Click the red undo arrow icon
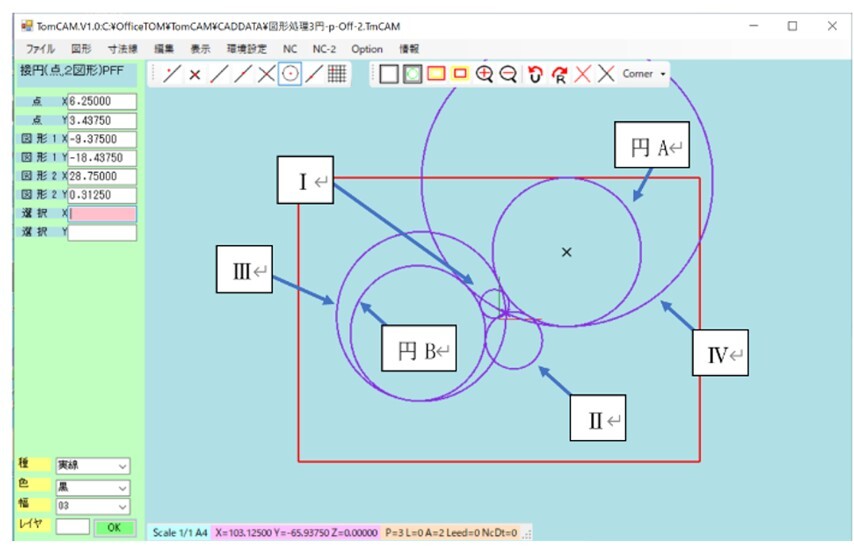The image size is (854, 550). click(x=536, y=74)
